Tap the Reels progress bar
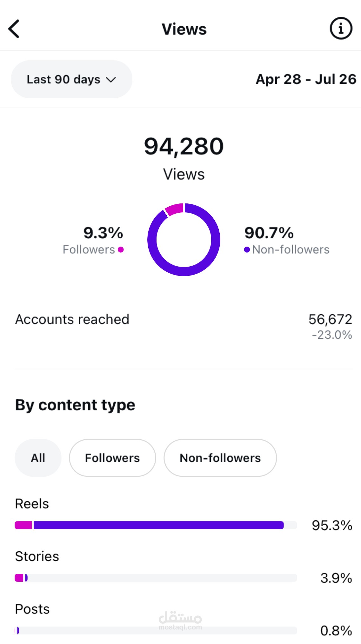 (156, 525)
